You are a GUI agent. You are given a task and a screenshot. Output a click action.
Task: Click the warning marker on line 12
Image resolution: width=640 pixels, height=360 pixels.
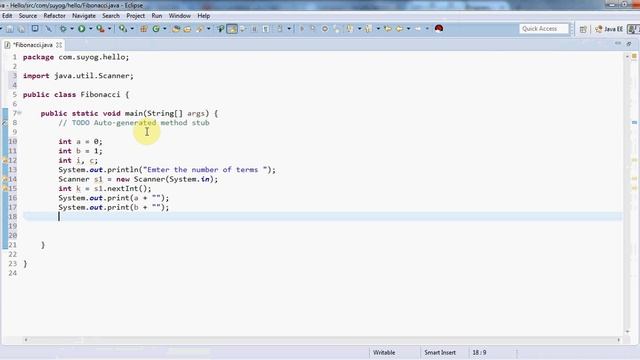coord(5,161)
